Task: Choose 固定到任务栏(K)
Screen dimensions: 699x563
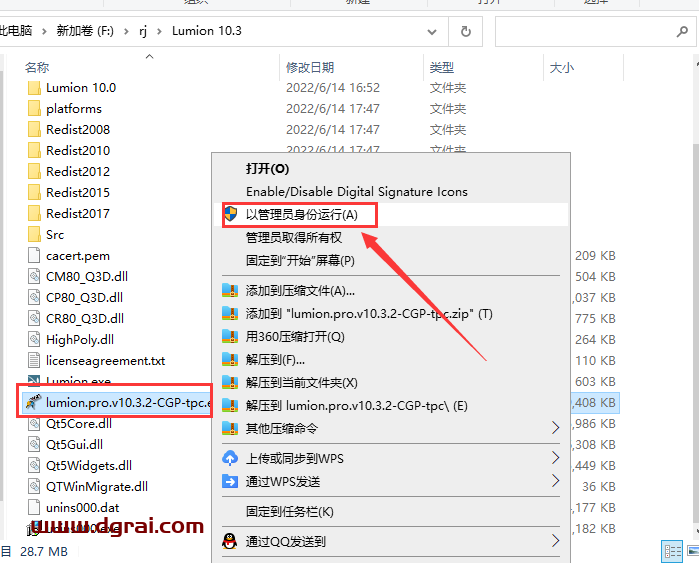Action: point(290,511)
